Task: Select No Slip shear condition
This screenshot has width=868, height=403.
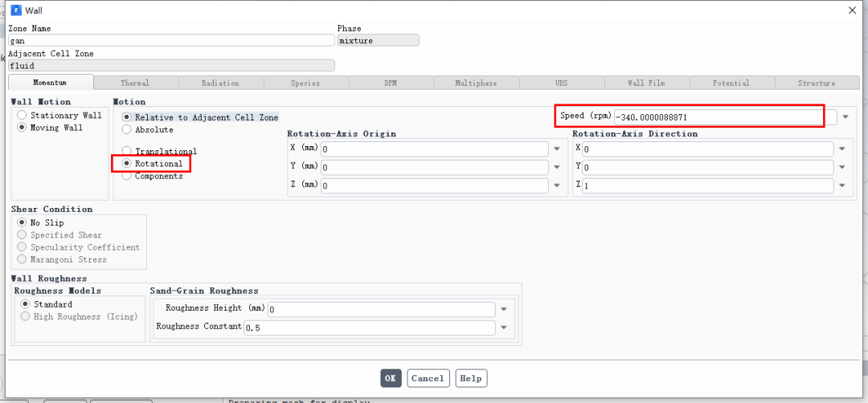Action: pos(22,223)
